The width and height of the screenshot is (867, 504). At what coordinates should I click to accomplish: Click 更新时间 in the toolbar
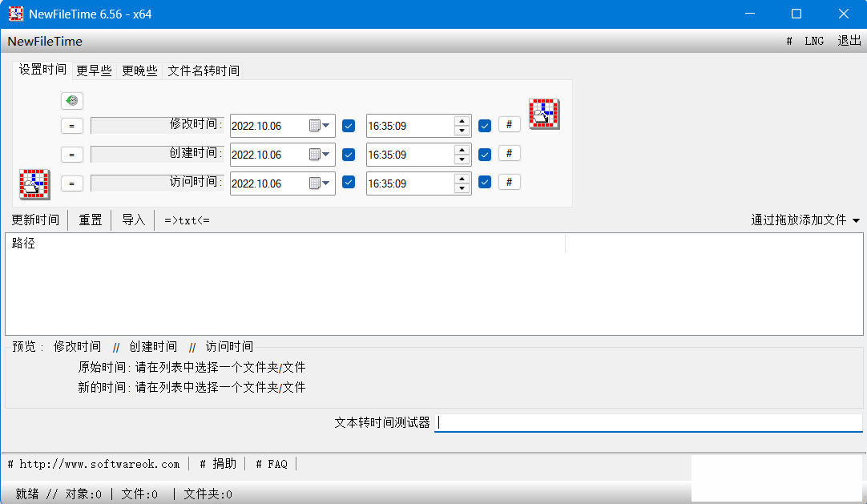click(35, 220)
